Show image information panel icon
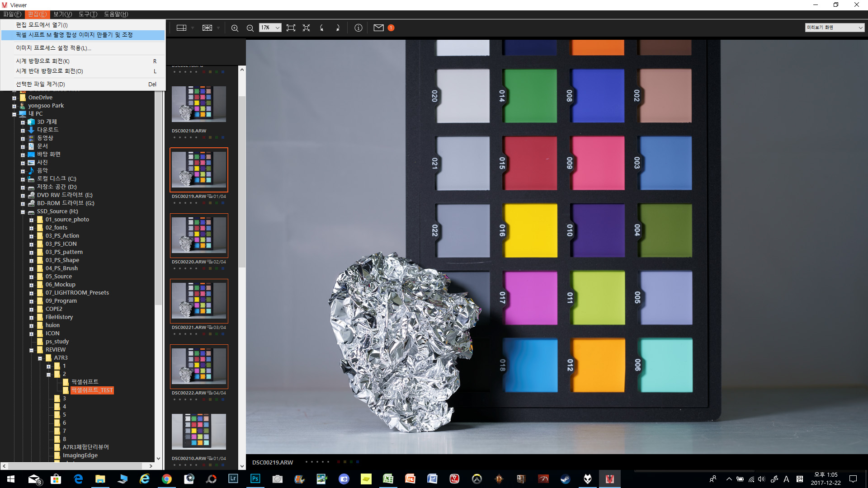868x488 pixels. point(359,28)
